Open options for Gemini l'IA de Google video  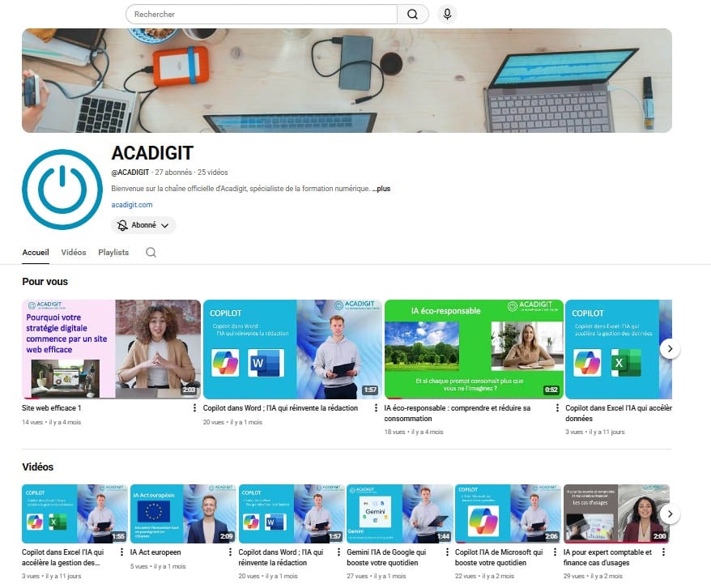point(447,552)
